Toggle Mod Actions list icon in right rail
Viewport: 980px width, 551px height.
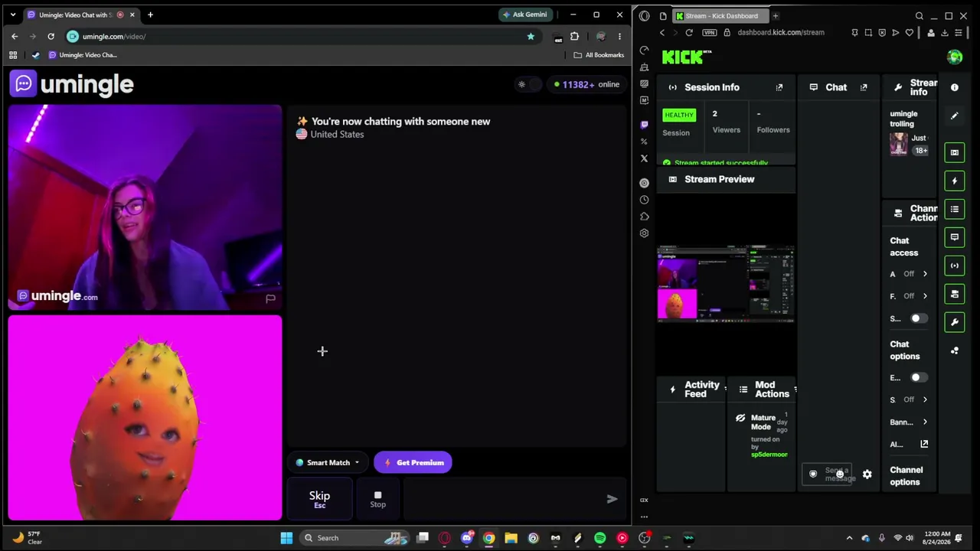coord(955,209)
